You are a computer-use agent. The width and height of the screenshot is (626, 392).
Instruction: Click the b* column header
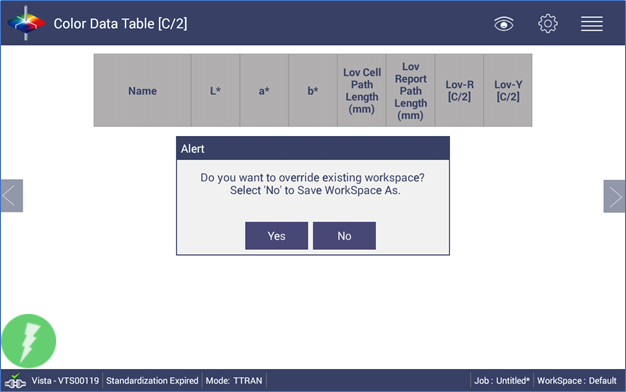(313, 91)
